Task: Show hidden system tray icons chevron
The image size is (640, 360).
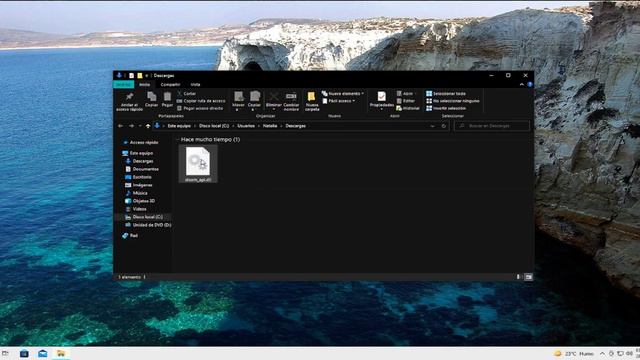Action: 602,353
